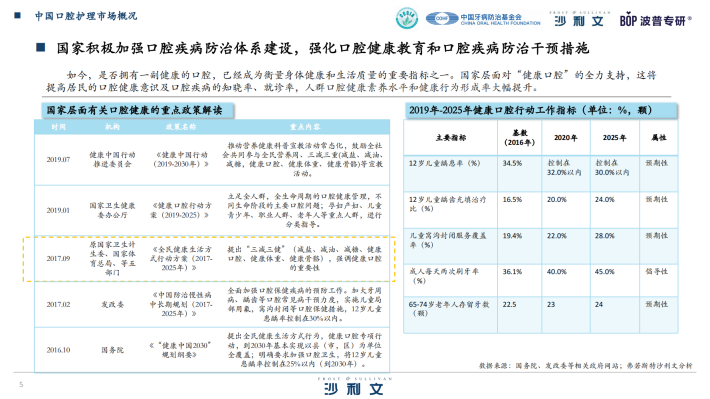Select the 时间 column header
Screen dimensions: 710x399
click(58, 127)
